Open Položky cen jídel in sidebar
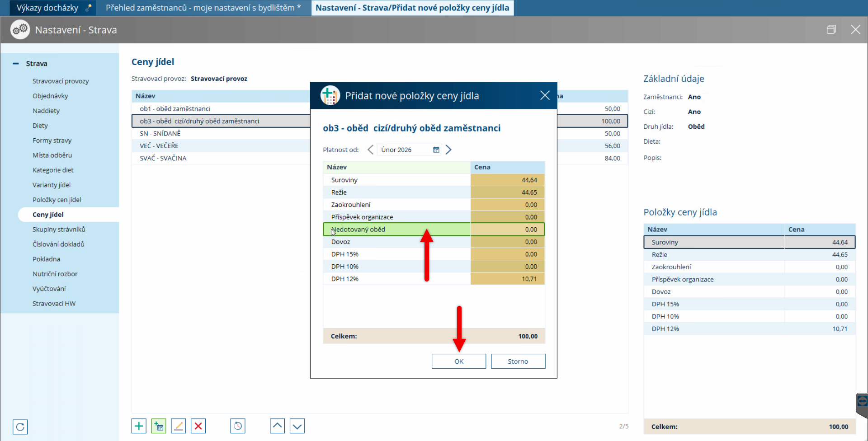868x441 pixels. [57, 200]
